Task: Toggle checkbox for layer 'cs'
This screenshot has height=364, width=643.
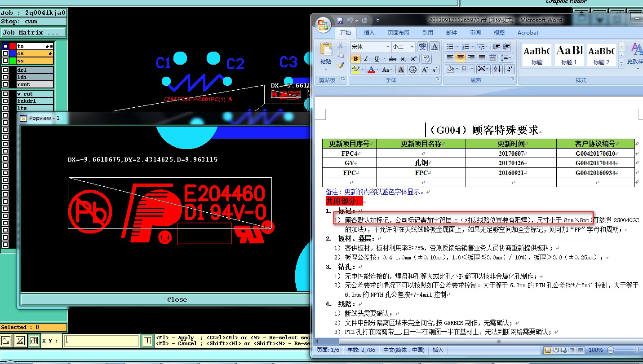Action: click(5, 53)
